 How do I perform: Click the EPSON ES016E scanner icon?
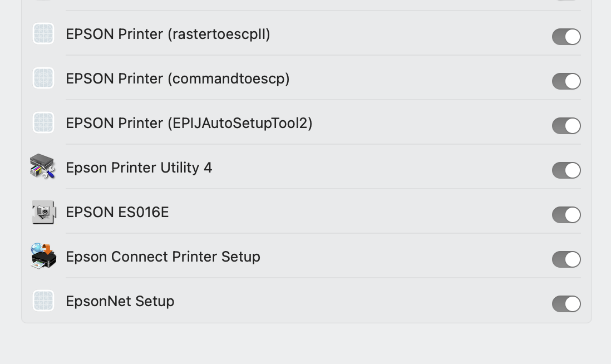43,212
